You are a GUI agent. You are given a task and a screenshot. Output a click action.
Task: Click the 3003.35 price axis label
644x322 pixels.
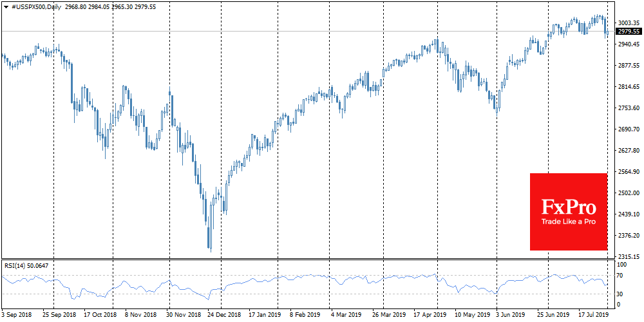pos(628,23)
